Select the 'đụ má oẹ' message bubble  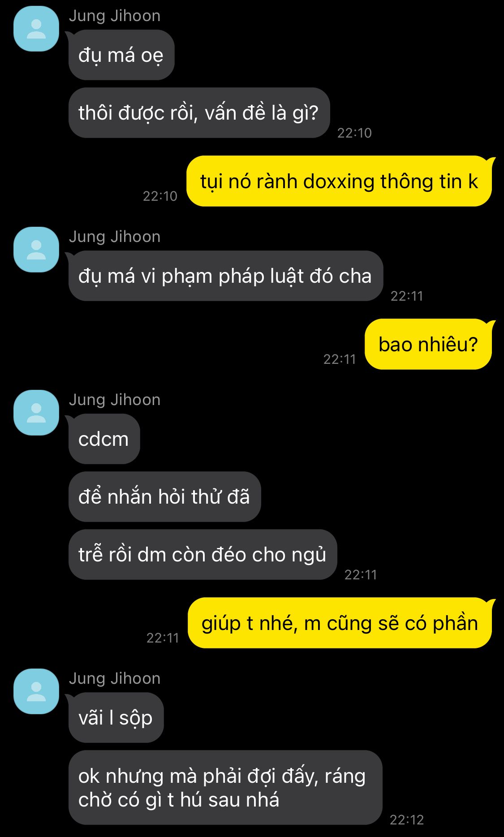(121, 55)
